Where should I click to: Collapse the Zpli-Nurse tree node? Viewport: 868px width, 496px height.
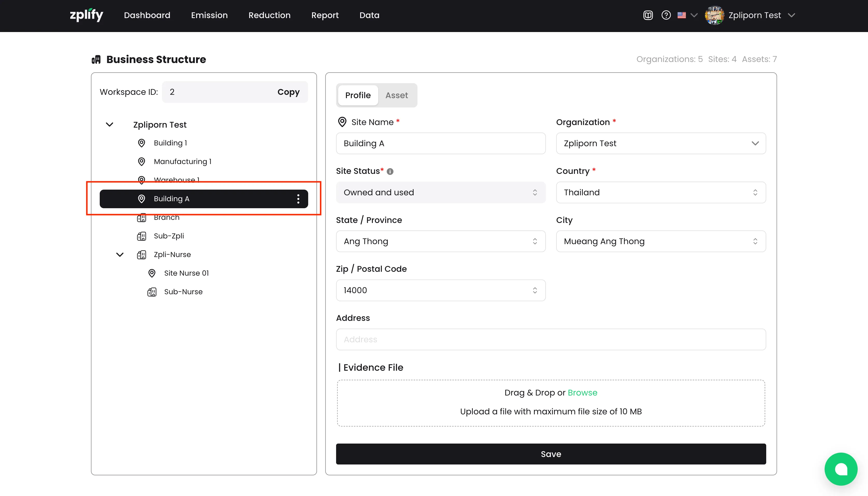(120, 255)
